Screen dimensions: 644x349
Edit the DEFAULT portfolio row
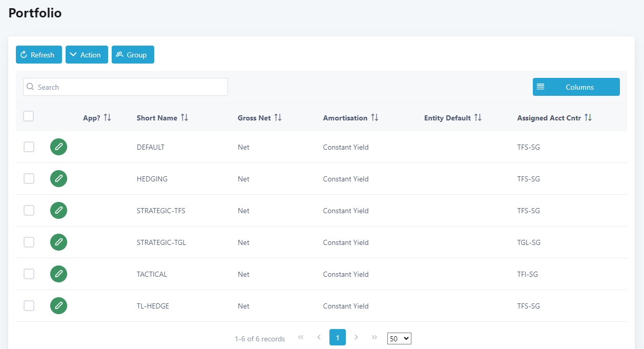[58, 147]
